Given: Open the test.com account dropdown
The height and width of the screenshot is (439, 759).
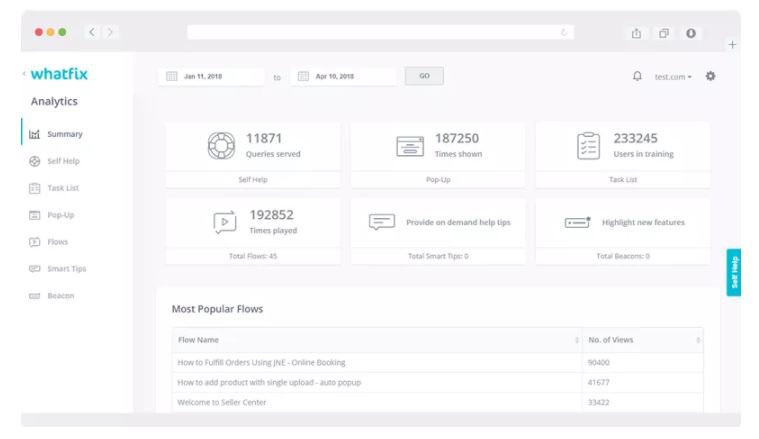Looking at the screenshot, I should 673,77.
